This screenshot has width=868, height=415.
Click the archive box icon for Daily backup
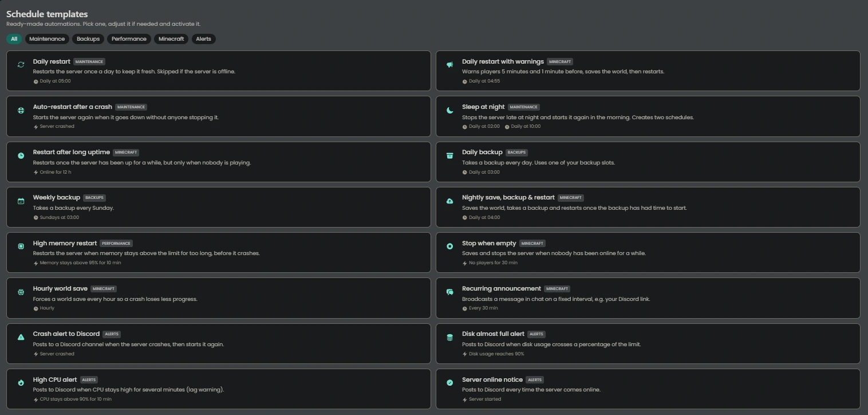coord(450,155)
